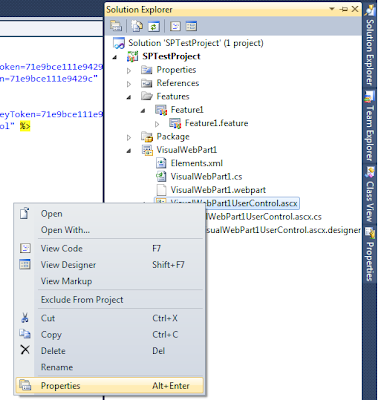Screen dimensions: 378x400
Task: Click the yellow %> tag in code editor
Action: 25,126
